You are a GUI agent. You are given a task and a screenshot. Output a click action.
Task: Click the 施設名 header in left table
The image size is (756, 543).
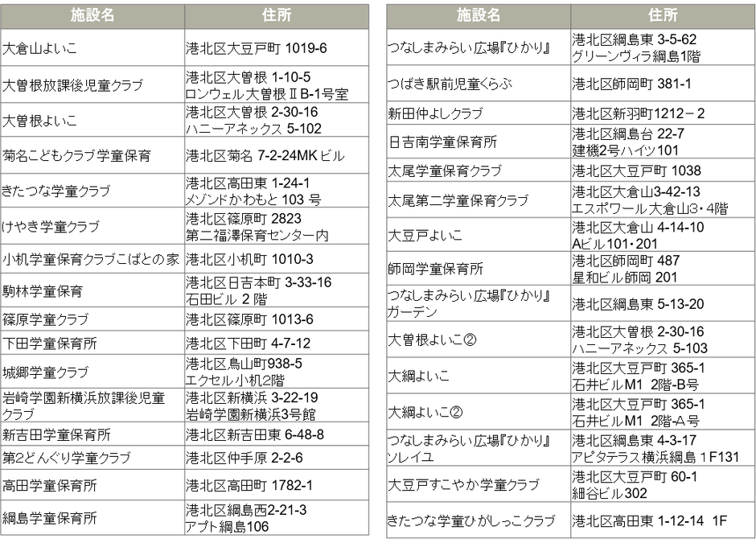[x=92, y=16]
